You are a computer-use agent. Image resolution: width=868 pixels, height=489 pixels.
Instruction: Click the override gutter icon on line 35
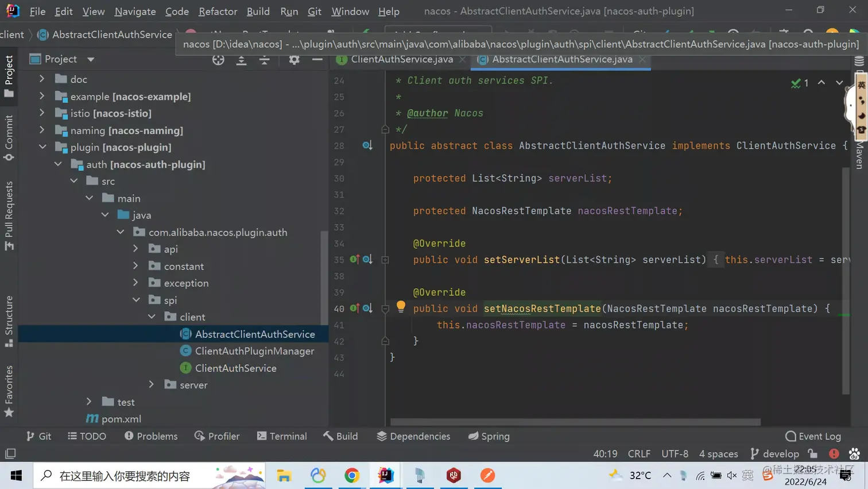[354, 259]
